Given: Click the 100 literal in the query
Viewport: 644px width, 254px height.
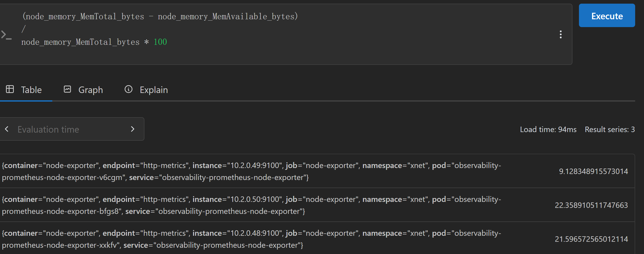Looking at the screenshot, I should [160, 42].
